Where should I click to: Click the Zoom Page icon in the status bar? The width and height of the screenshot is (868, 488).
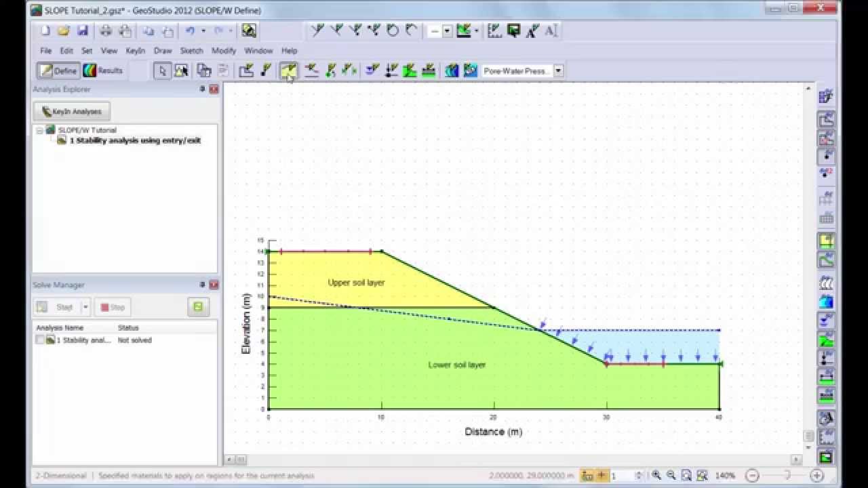point(687,476)
